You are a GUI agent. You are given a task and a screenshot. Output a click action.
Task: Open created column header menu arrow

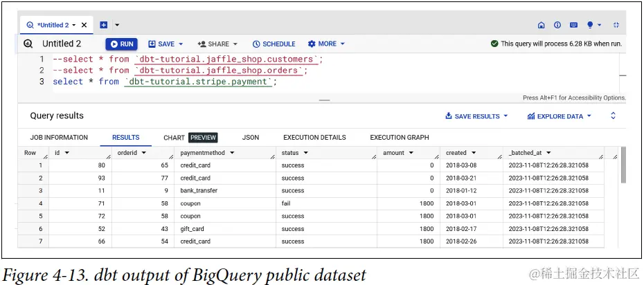474,153
